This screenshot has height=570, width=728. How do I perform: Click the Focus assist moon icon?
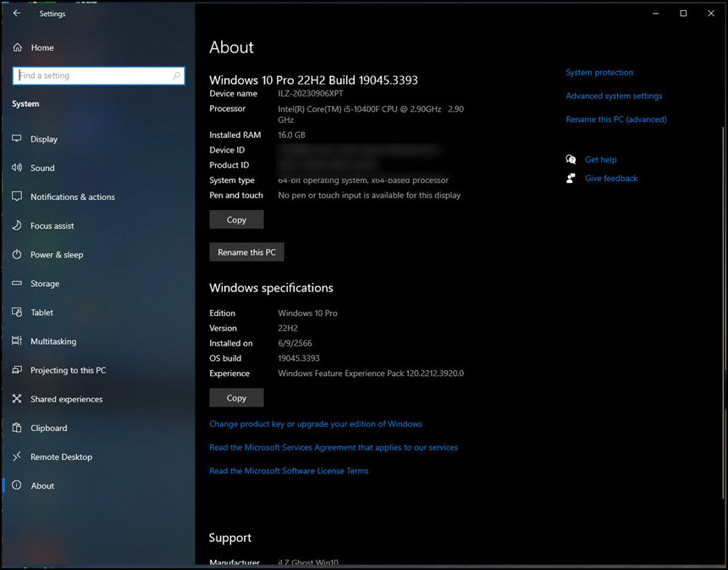click(x=17, y=225)
